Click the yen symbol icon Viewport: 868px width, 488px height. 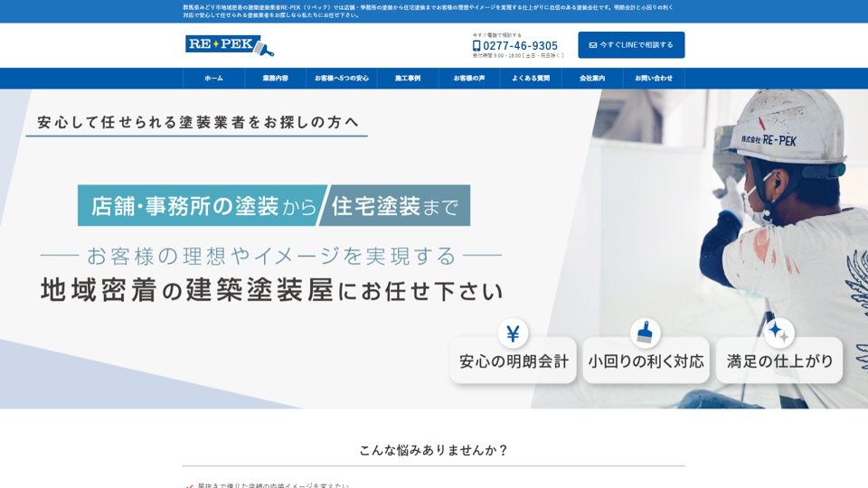point(513,333)
